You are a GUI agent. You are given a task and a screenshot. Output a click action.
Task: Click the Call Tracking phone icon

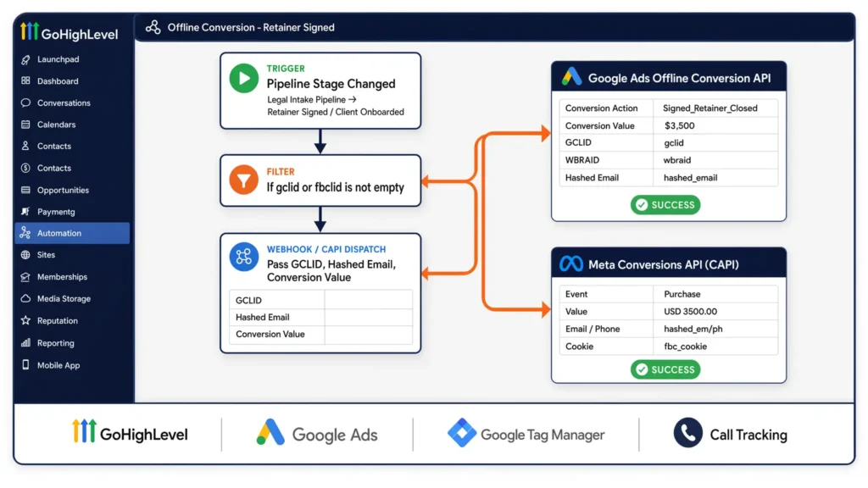pyautogui.click(x=688, y=433)
